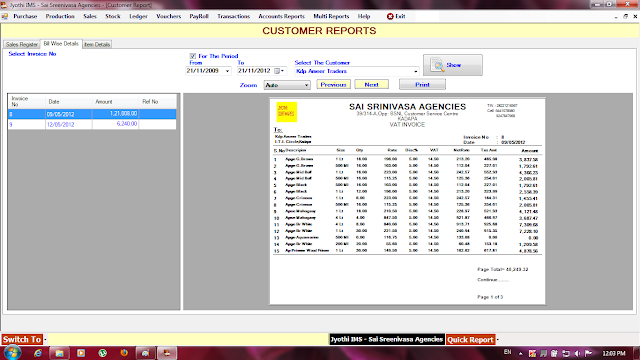
Task: Expand the Select The Customer dropdown
Action: coord(416,71)
